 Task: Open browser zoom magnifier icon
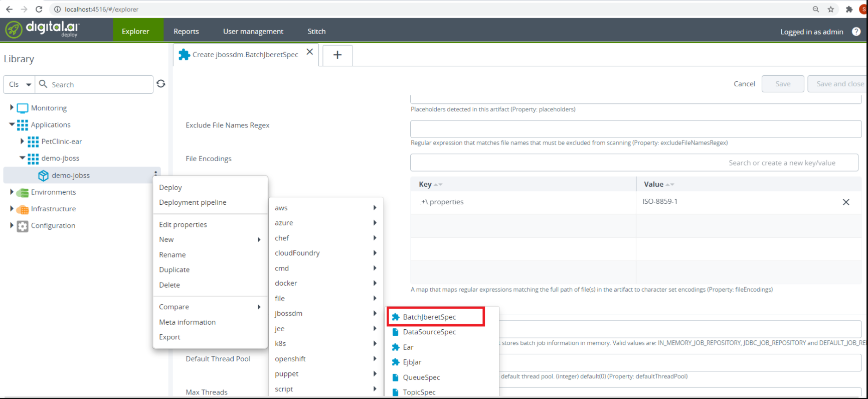click(x=816, y=9)
